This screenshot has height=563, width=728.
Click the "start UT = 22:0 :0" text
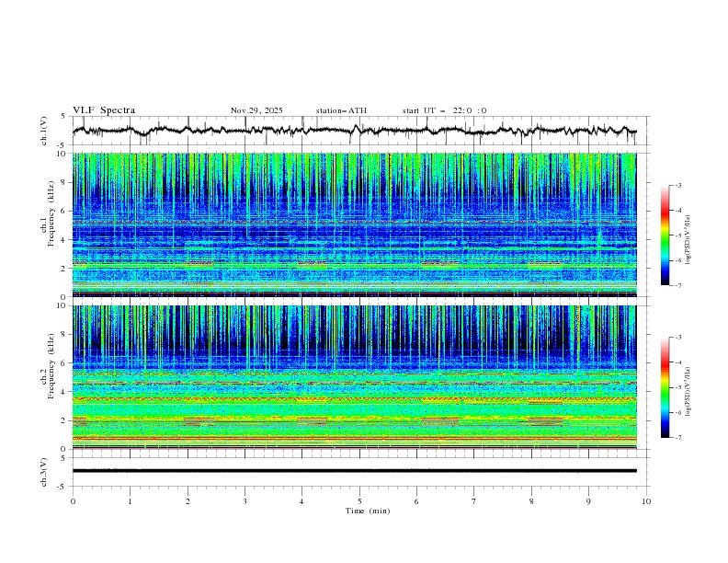click(444, 110)
